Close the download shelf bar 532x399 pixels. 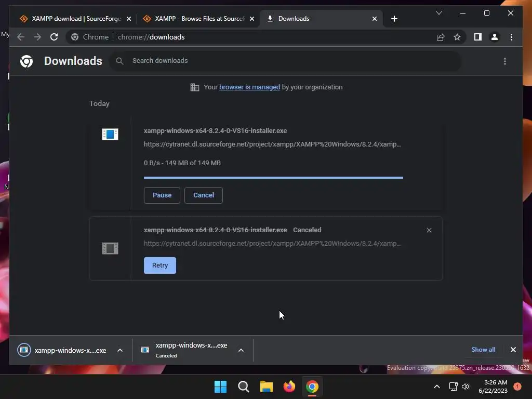click(x=513, y=350)
